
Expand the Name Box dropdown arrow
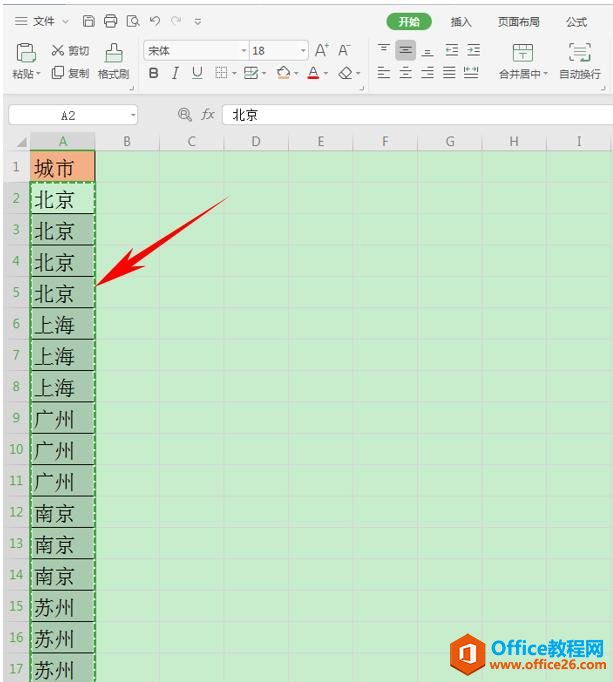(x=133, y=115)
